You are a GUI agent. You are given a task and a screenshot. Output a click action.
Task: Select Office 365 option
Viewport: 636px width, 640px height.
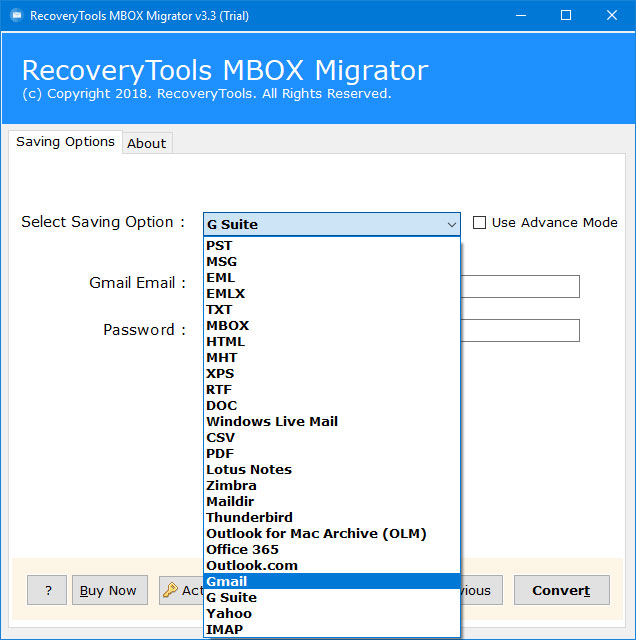pyautogui.click(x=332, y=549)
